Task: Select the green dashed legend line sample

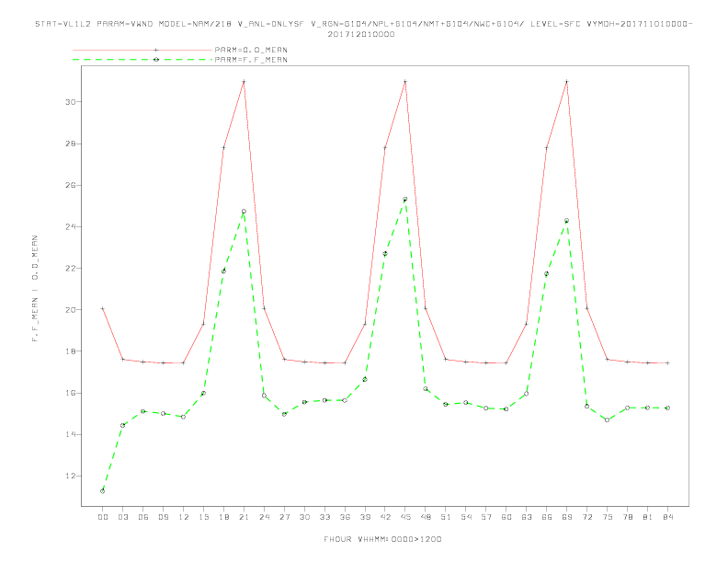Action: pyautogui.click(x=142, y=60)
